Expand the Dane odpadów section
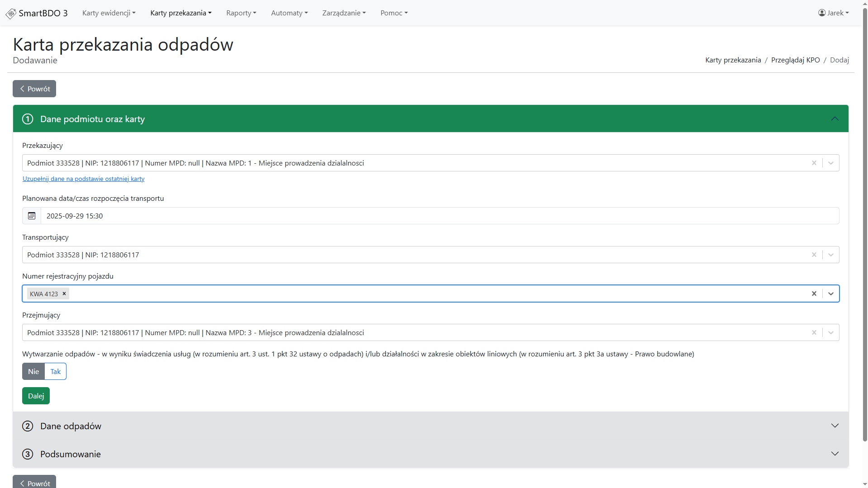The height and width of the screenshot is (488, 868). point(835,426)
